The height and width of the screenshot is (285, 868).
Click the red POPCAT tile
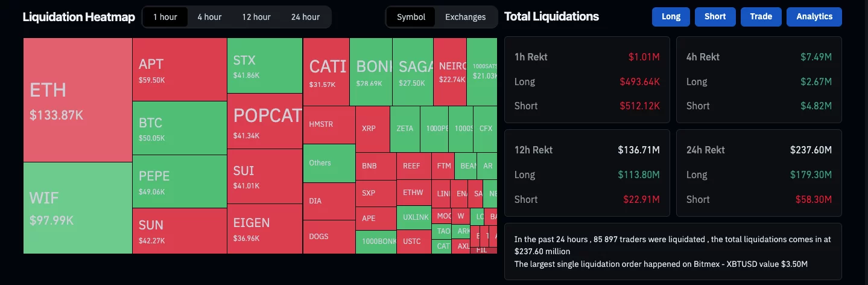[x=265, y=121]
